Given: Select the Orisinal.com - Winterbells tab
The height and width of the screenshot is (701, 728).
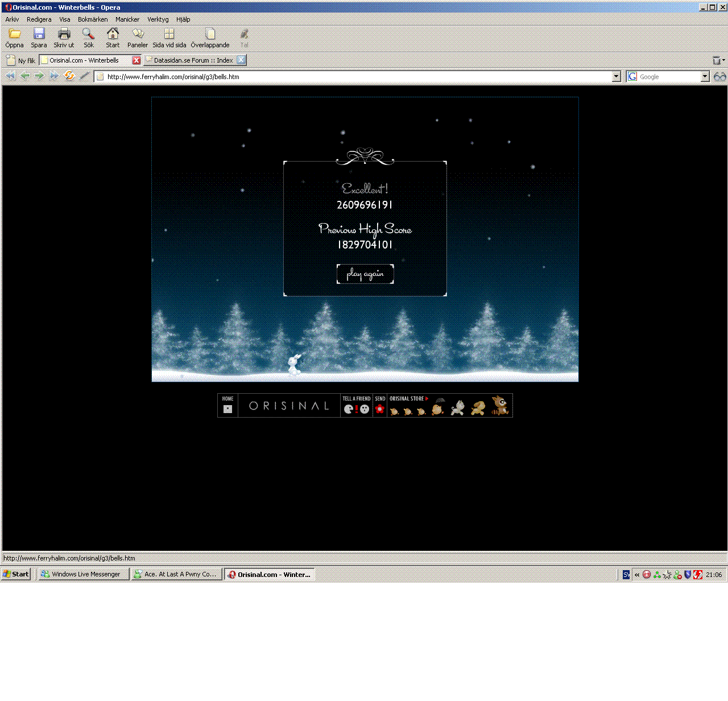Looking at the screenshot, I should tap(84, 60).
